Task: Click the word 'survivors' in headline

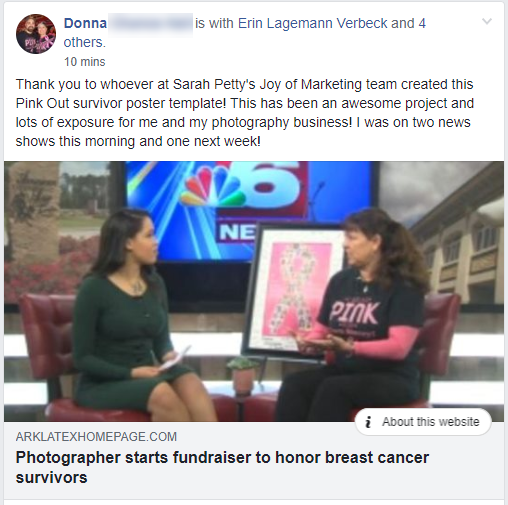Action: tap(51, 478)
